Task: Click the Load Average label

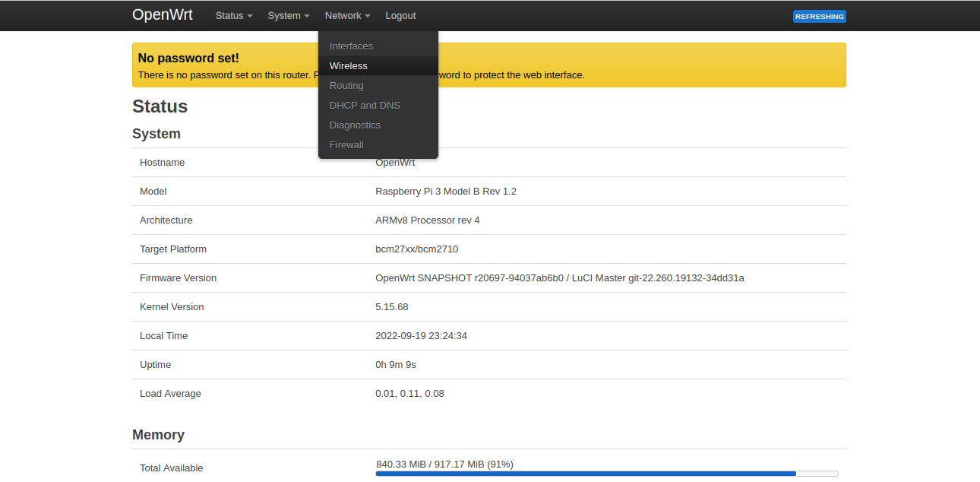Action: pos(170,394)
